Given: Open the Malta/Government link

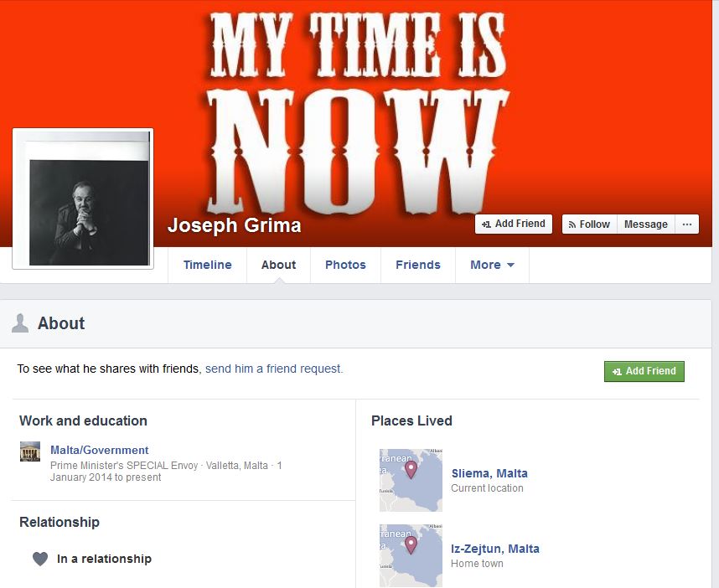Looking at the screenshot, I should point(100,450).
